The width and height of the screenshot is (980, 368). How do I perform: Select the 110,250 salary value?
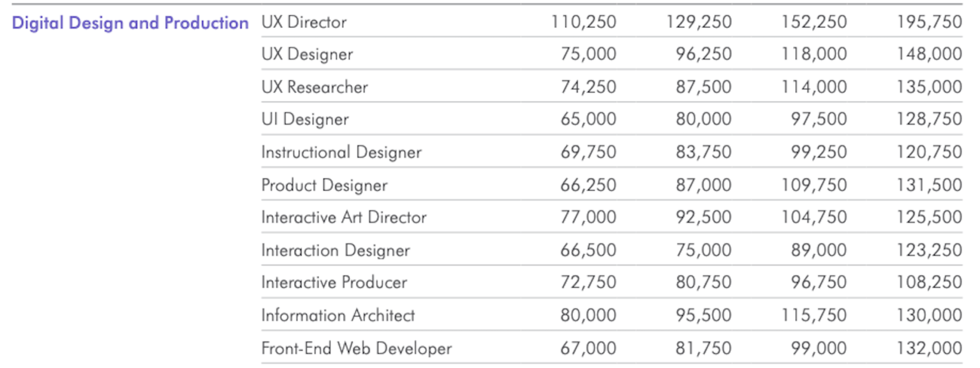[x=584, y=22]
